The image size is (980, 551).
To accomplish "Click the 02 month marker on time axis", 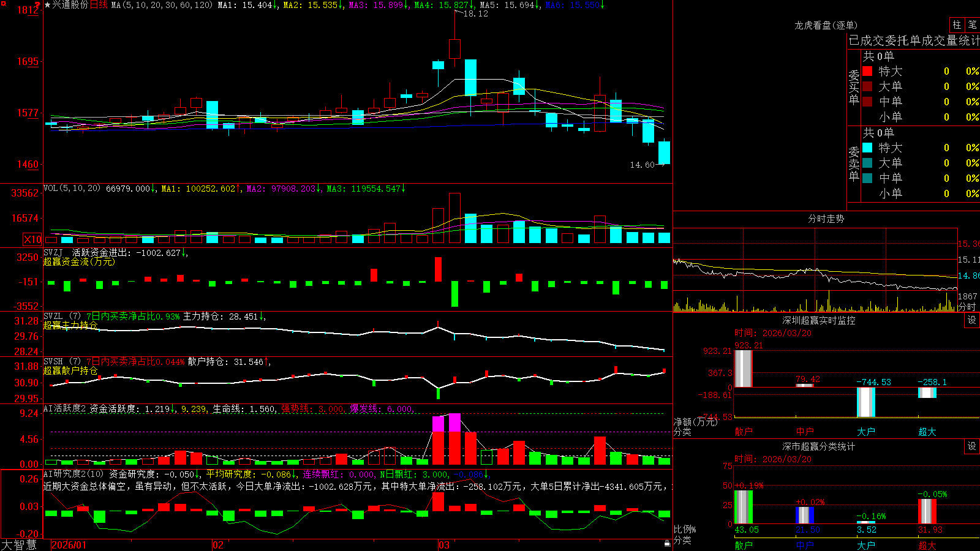I will 218,545.
